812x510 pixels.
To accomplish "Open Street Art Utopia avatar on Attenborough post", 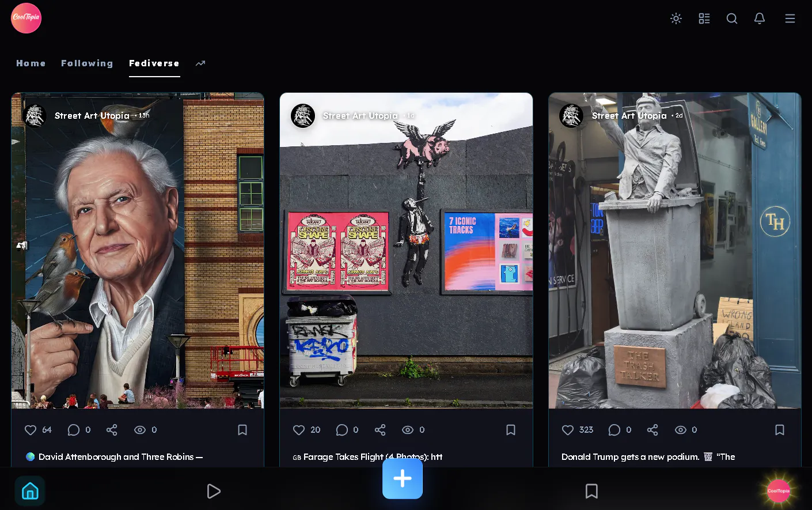I will 35,115.
